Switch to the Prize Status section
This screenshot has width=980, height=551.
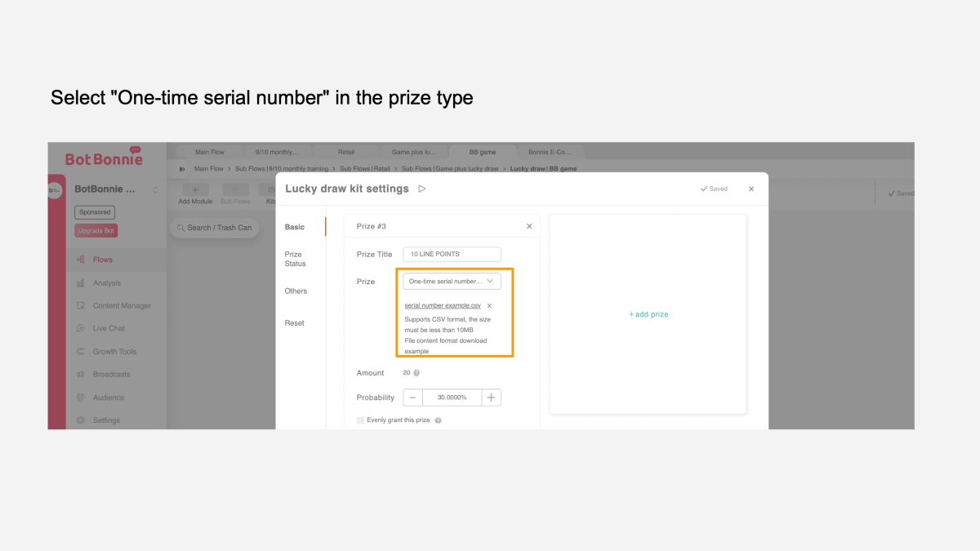pos(296,259)
